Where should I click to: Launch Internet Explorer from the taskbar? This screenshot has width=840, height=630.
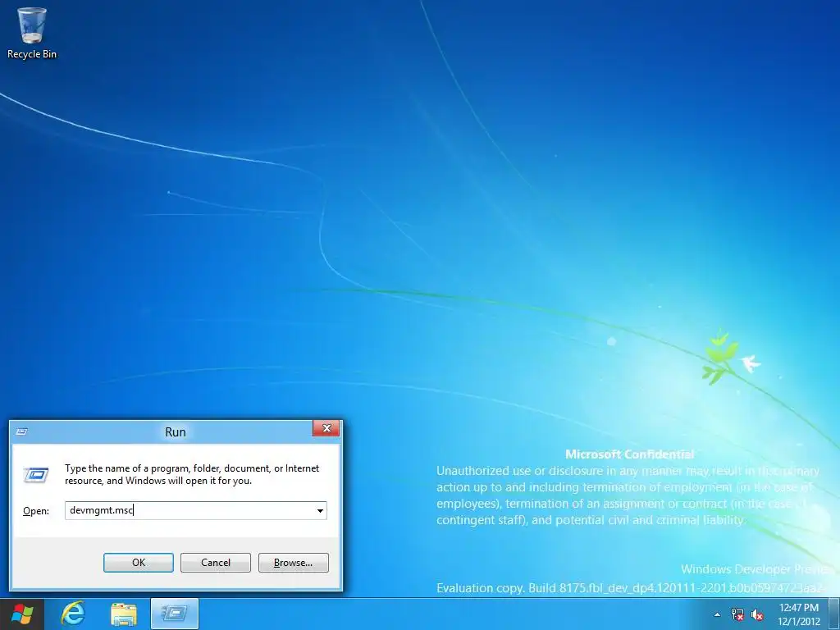[73, 614]
